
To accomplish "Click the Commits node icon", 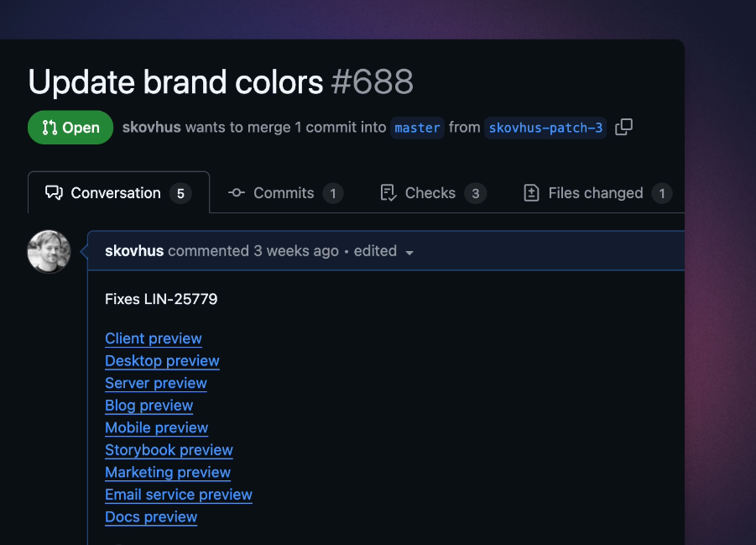I will (x=237, y=192).
